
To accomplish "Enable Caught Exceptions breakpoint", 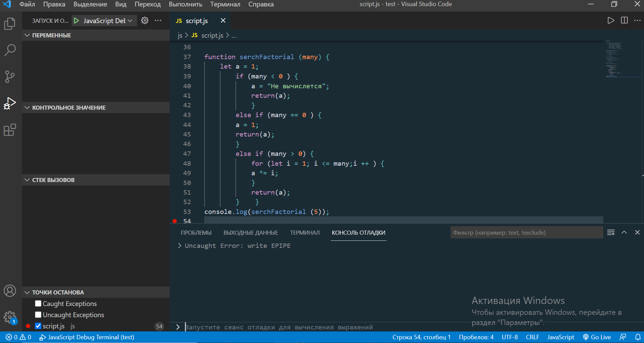I will click(x=38, y=304).
